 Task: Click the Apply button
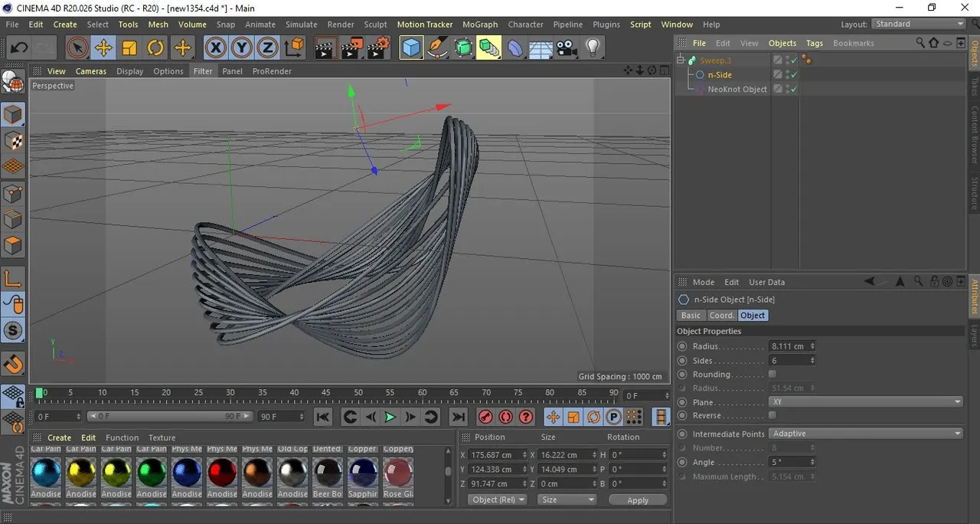click(638, 499)
